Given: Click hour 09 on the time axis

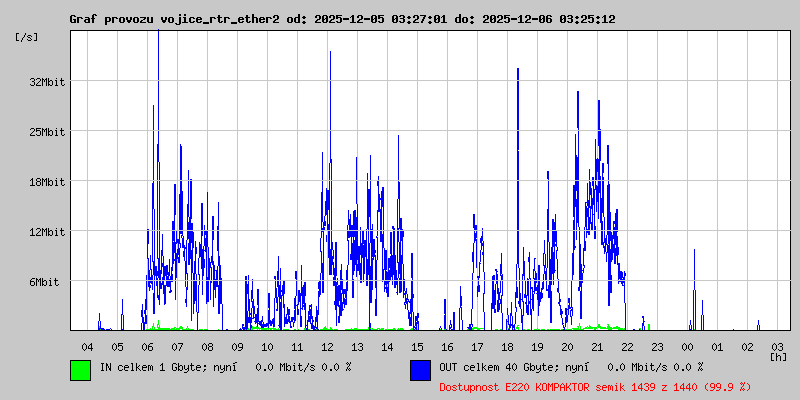Looking at the screenshot, I should pyautogui.click(x=237, y=346).
